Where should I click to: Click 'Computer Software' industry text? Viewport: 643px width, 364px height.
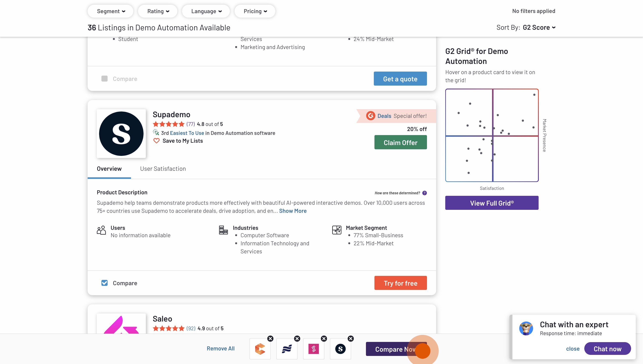[x=265, y=235]
